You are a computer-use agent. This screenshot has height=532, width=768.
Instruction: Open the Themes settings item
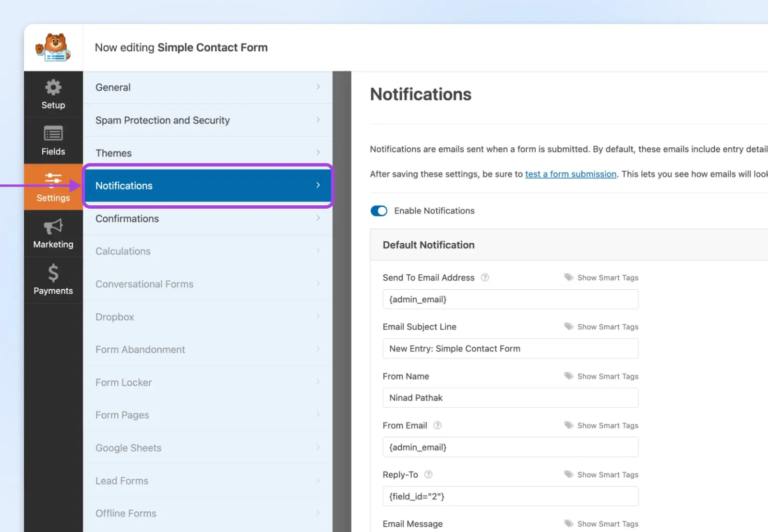[x=207, y=153]
